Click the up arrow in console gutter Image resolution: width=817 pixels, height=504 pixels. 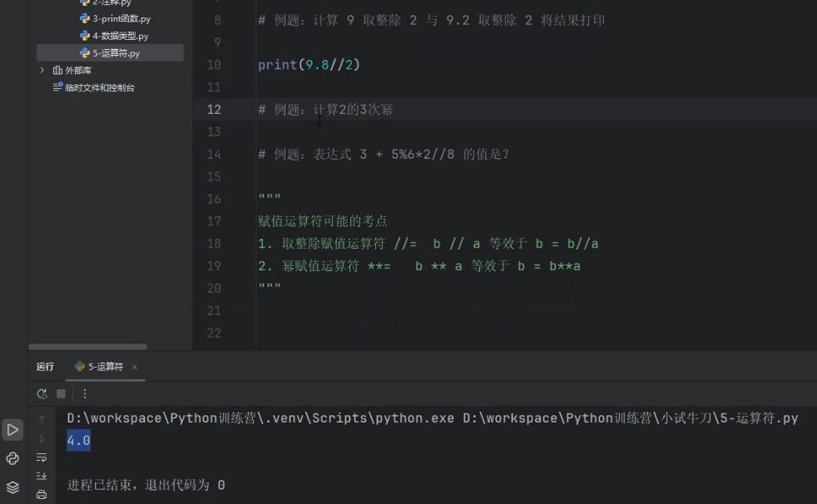click(x=42, y=419)
